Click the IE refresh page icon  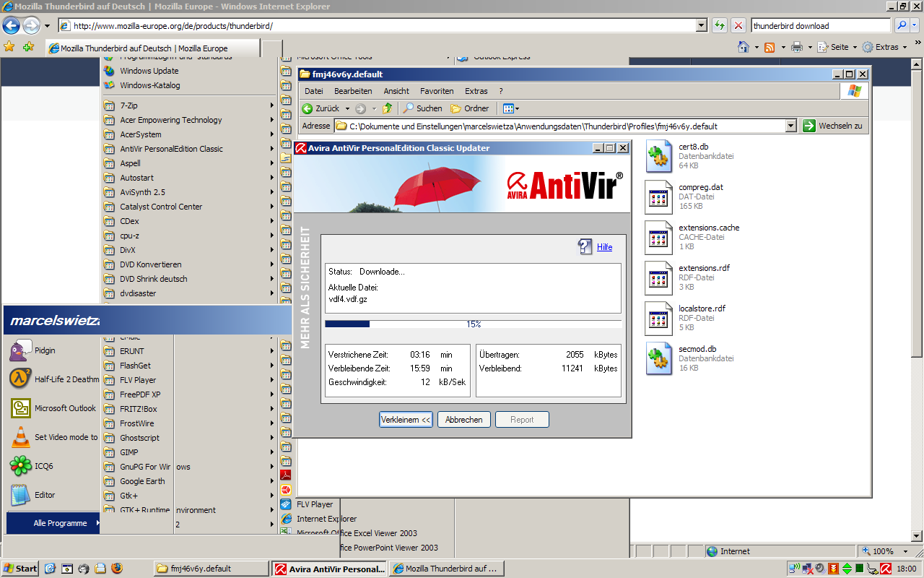point(720,25)
